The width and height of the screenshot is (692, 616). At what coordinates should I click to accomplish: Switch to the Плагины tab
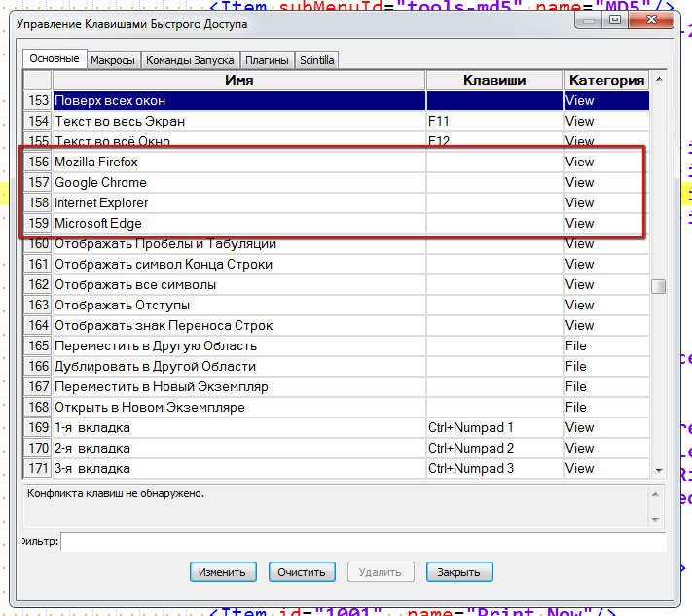pos(267,60)
